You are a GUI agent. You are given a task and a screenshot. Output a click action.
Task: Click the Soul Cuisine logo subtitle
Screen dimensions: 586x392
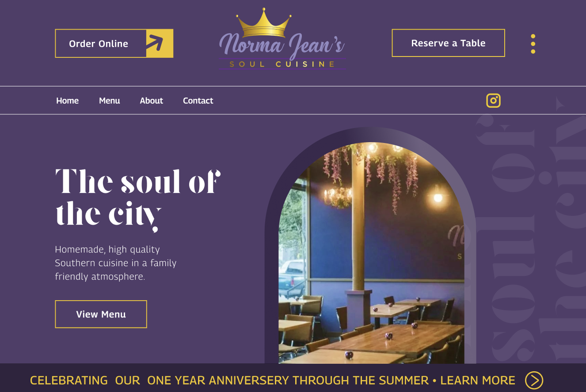click(282, 64)
